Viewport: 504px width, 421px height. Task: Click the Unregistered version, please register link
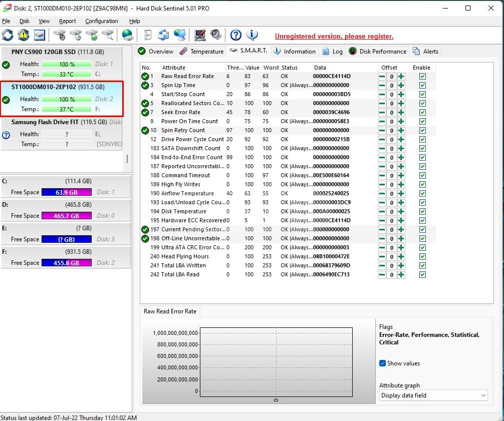(x=334, y=36)
